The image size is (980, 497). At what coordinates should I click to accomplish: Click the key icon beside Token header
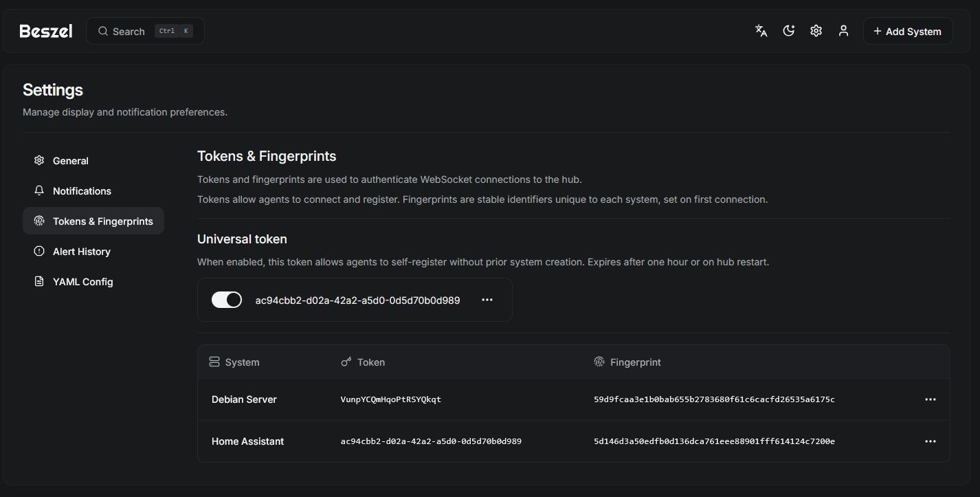point(346,362)
